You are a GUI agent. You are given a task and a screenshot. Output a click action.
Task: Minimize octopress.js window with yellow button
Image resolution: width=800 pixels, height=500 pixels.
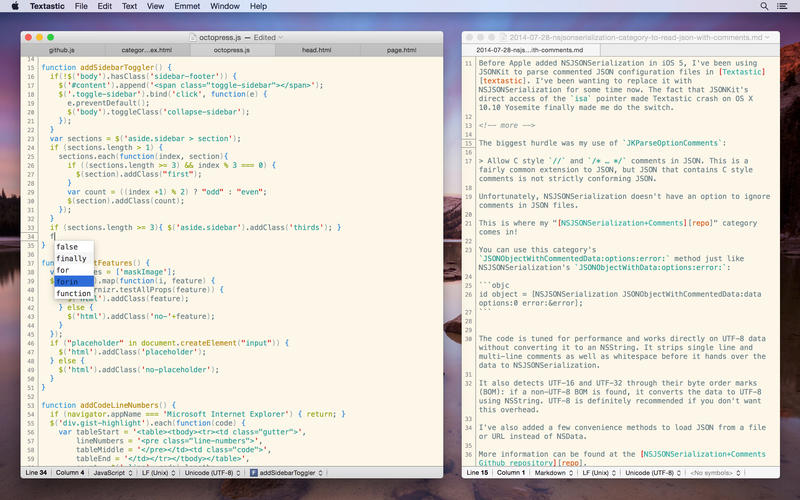tap(39, 37)
